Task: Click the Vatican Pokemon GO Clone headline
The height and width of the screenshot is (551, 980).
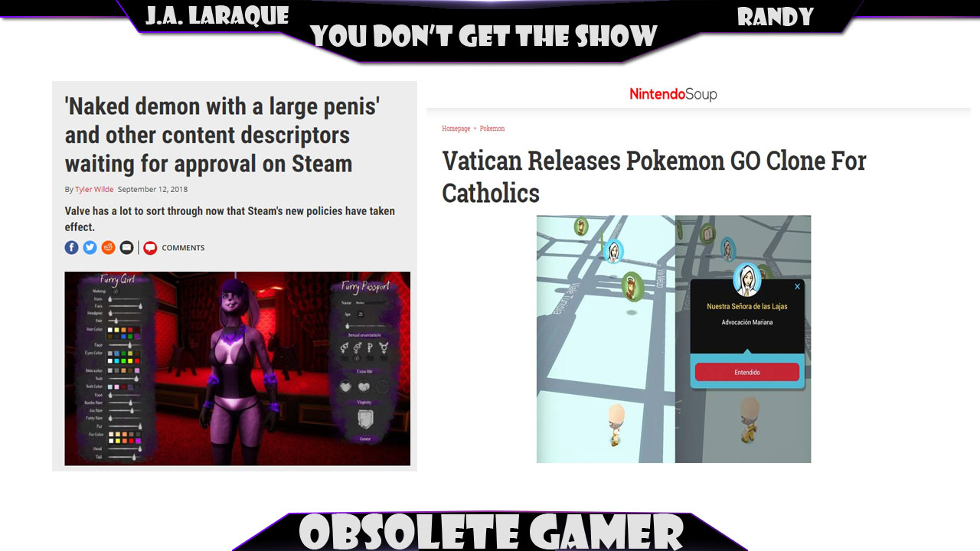Action: click(x=654, y=177)
